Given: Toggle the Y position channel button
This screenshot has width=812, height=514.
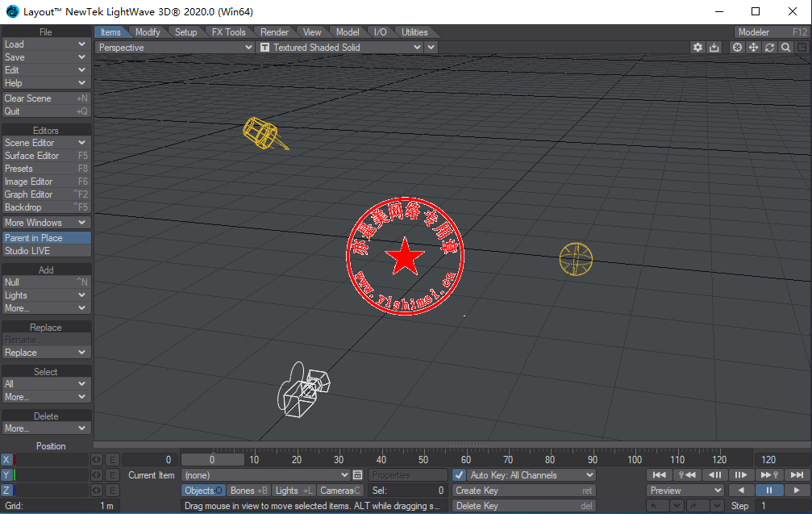Looking at the screenshot, I should pos(6,475).
